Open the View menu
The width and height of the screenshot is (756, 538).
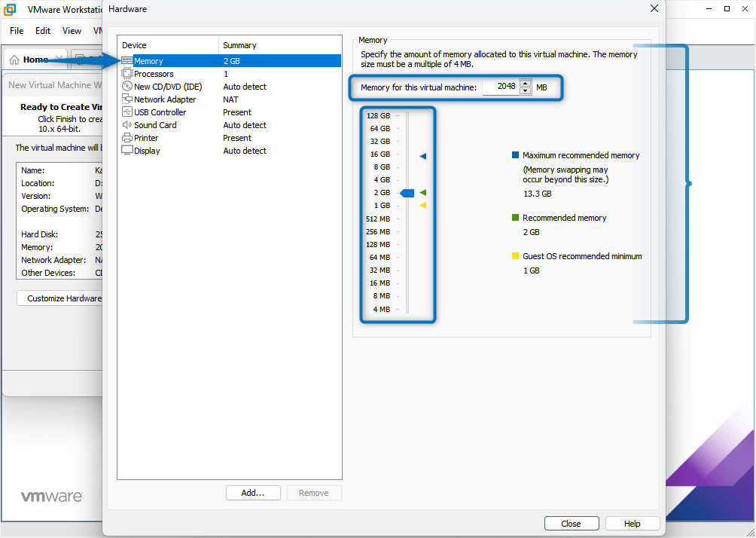click(72, 31)
